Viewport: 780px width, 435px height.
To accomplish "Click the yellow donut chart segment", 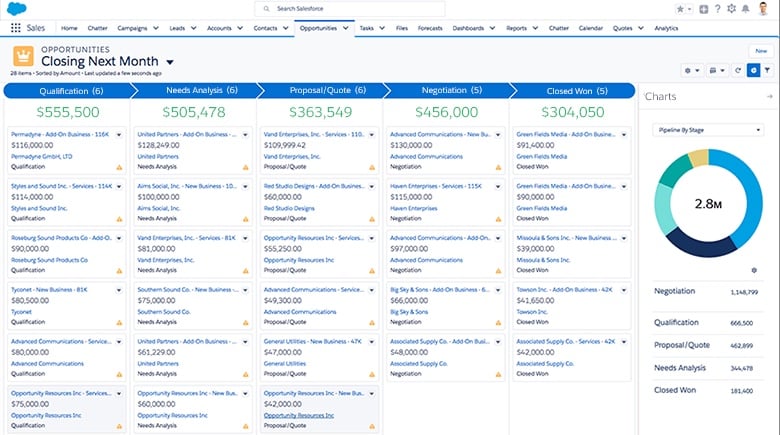I will [698, 158].
